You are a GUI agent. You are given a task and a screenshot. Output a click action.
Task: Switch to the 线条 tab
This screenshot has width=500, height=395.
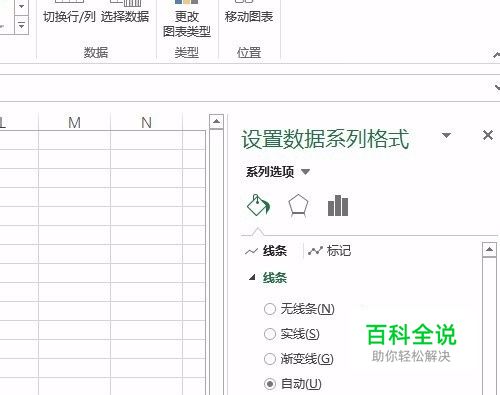coord(266,251)
